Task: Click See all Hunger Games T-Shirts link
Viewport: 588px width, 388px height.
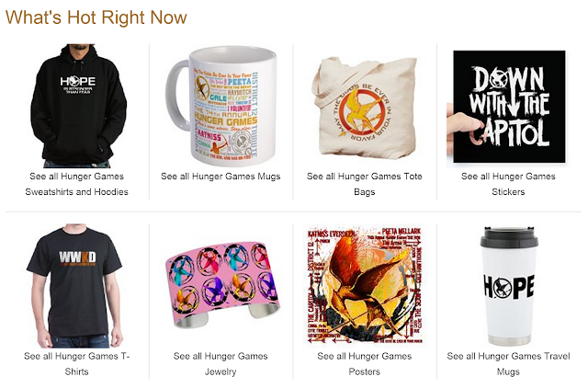Action: coord(76,363)
